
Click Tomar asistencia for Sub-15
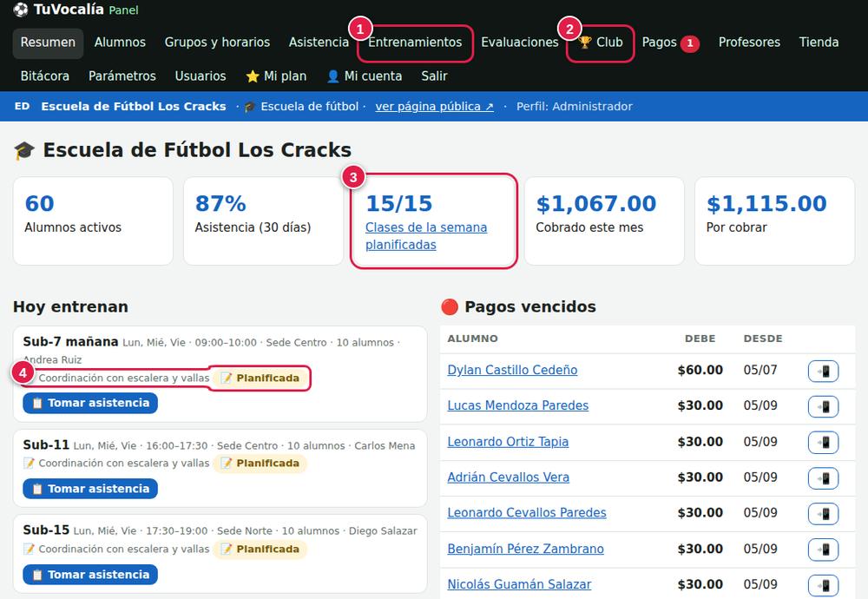pos(90,575)
